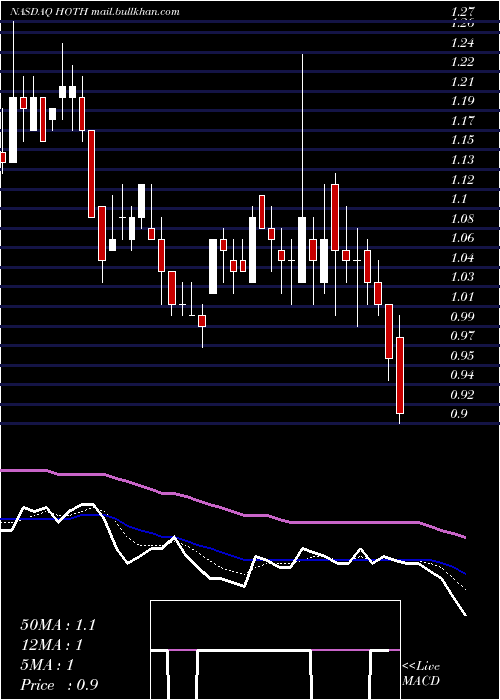Click the 1.17 price axis label
This screenshot has height=700, width=500.
[x=462, y=121]
